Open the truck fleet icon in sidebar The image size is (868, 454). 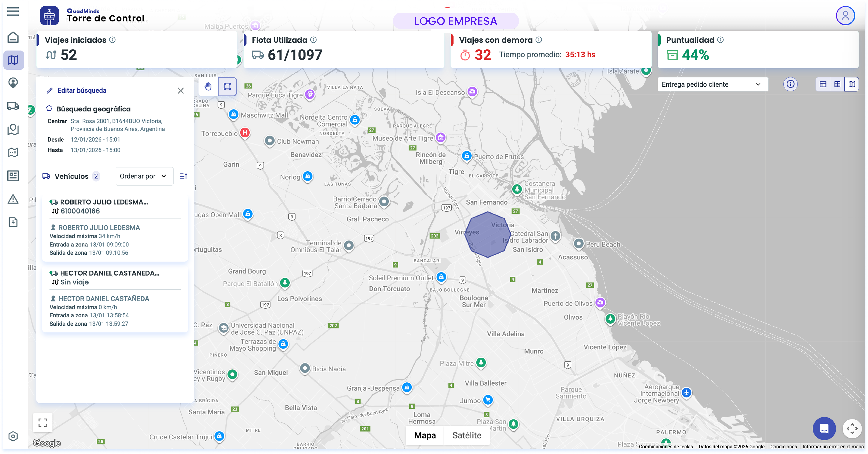pyautogui.click(x=13, y=106)
